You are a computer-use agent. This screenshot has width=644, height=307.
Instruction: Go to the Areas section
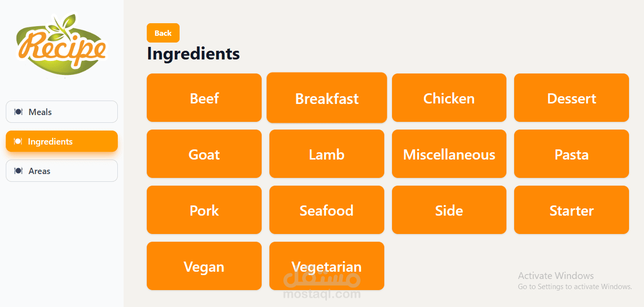[x=61, y=171]
